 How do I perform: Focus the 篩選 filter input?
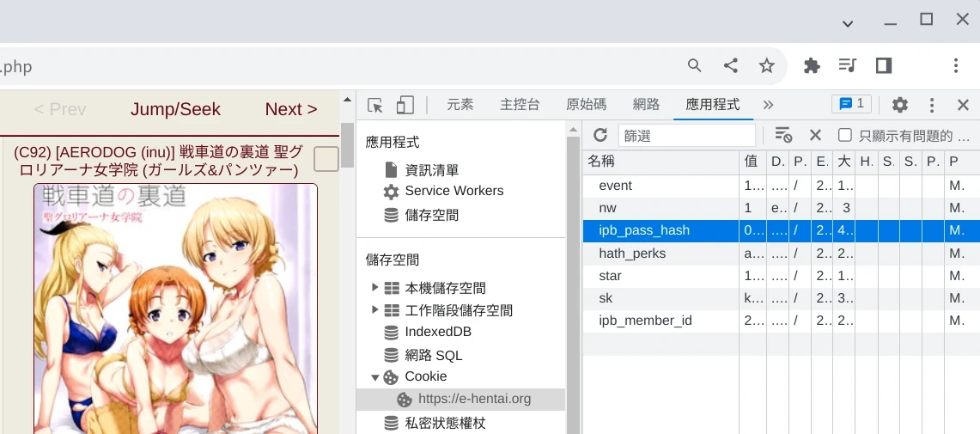point(687,135)
